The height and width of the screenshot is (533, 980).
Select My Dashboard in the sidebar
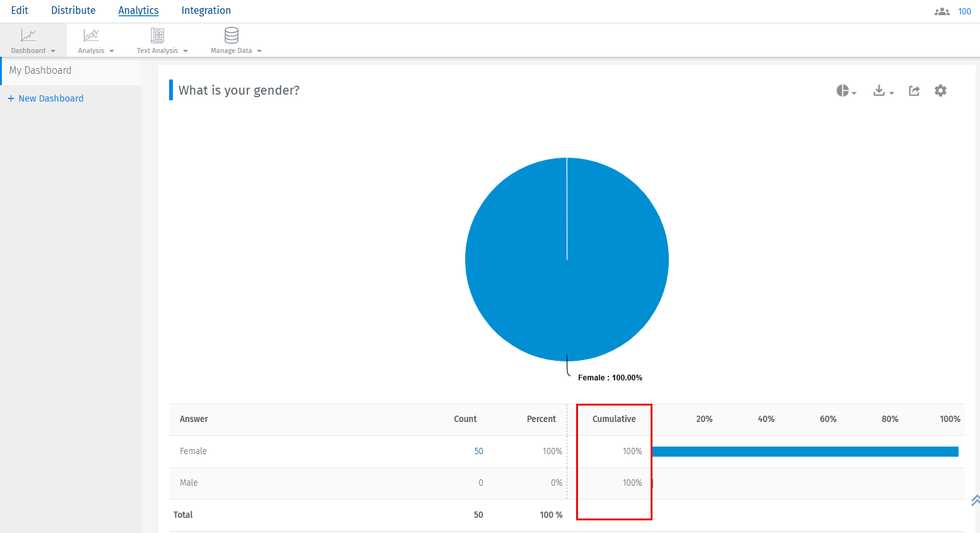coord(40,70)
